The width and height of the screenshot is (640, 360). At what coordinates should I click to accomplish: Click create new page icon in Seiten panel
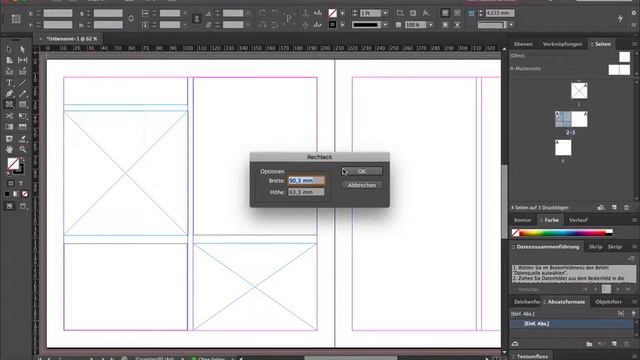point(614,208)
